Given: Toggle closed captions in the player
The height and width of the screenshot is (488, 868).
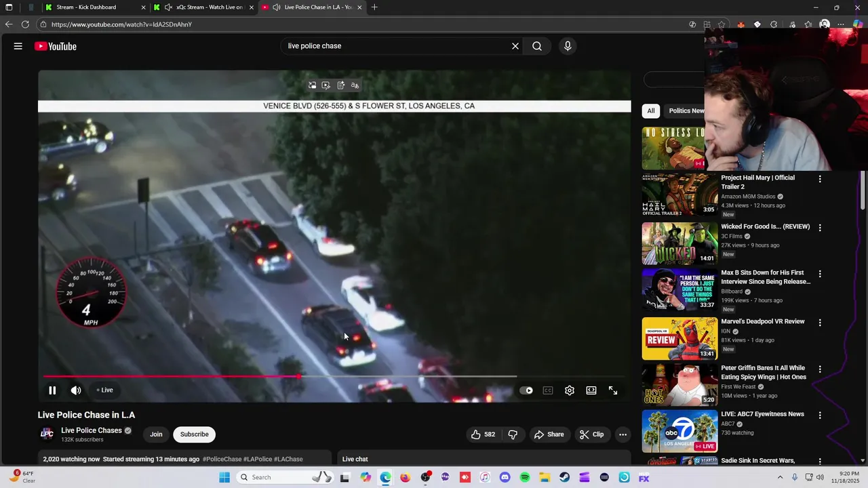Looking at the screenshot, I should 548,390.
